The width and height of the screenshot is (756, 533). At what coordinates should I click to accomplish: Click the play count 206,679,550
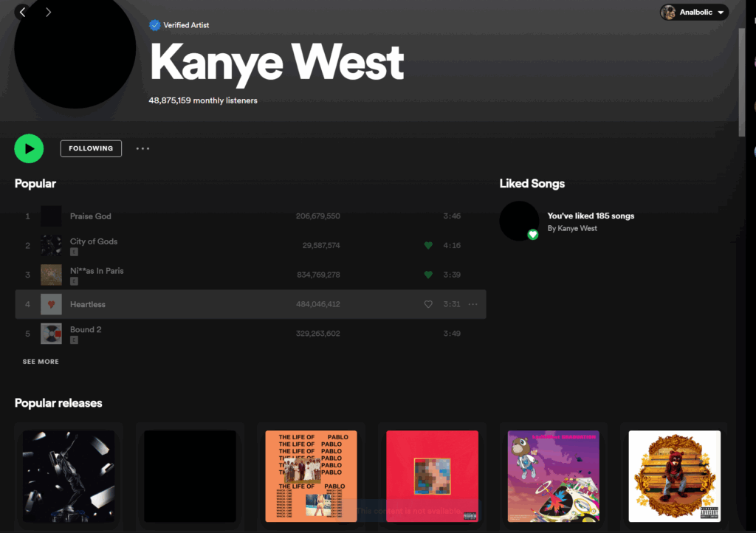[x=317, y=216]
